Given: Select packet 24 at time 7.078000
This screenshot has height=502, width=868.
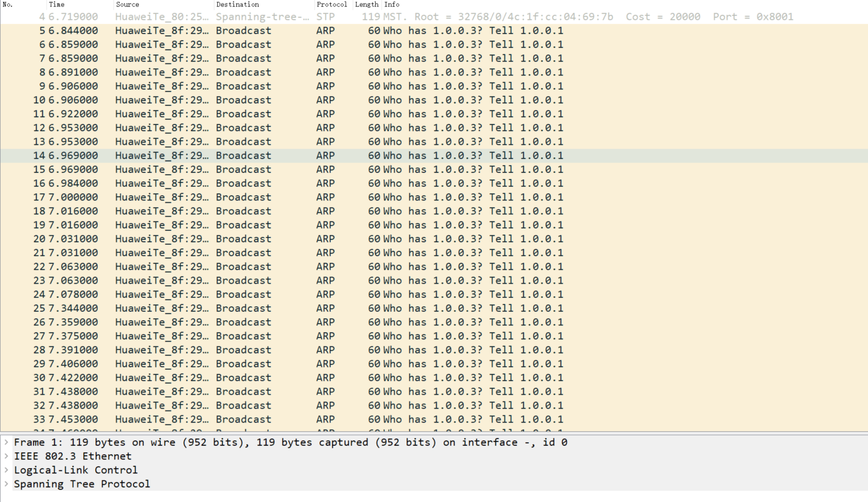Looking at the screenshot, I should [434, 294].
